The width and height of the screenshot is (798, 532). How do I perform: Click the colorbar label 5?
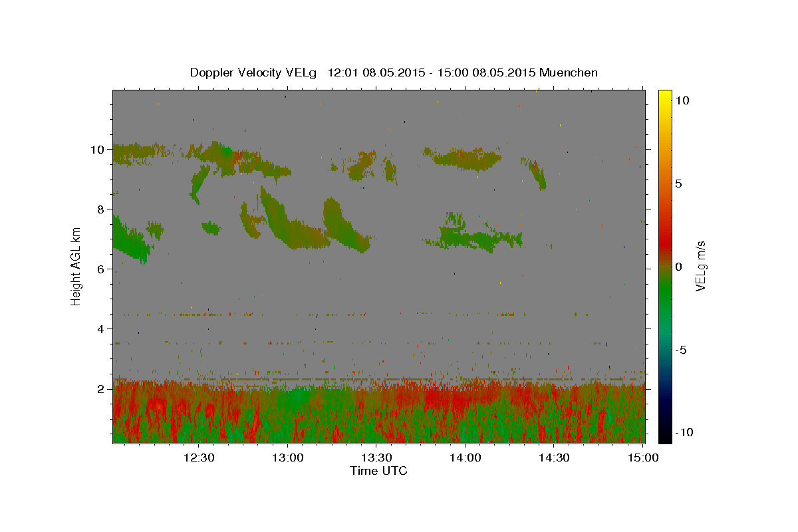678,184
